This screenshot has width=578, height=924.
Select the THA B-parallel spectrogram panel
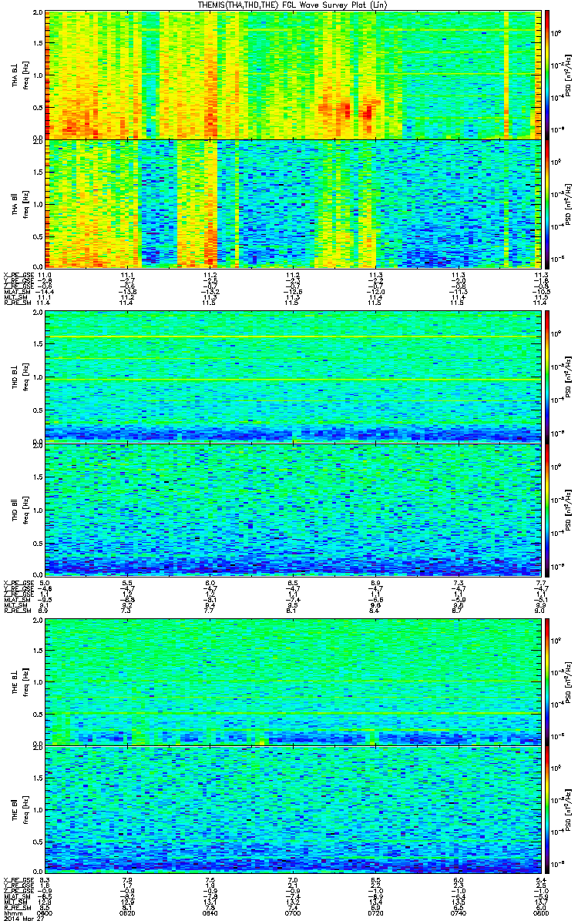tap(292, 203)
